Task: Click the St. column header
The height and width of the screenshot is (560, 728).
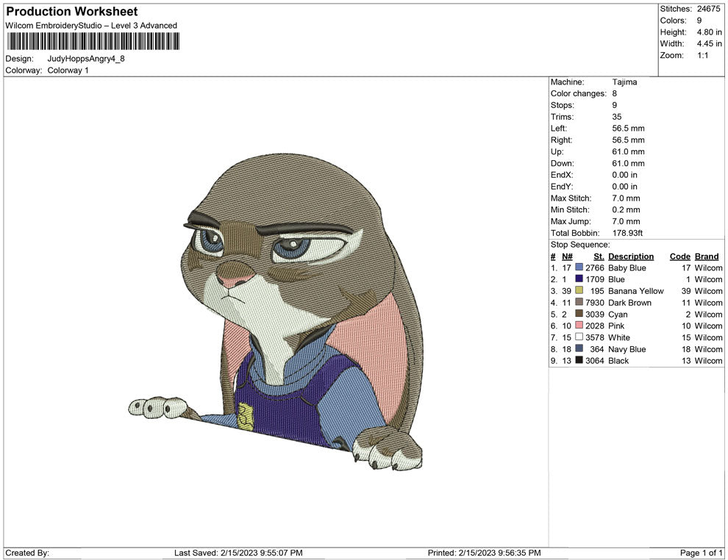Action: 598,256
